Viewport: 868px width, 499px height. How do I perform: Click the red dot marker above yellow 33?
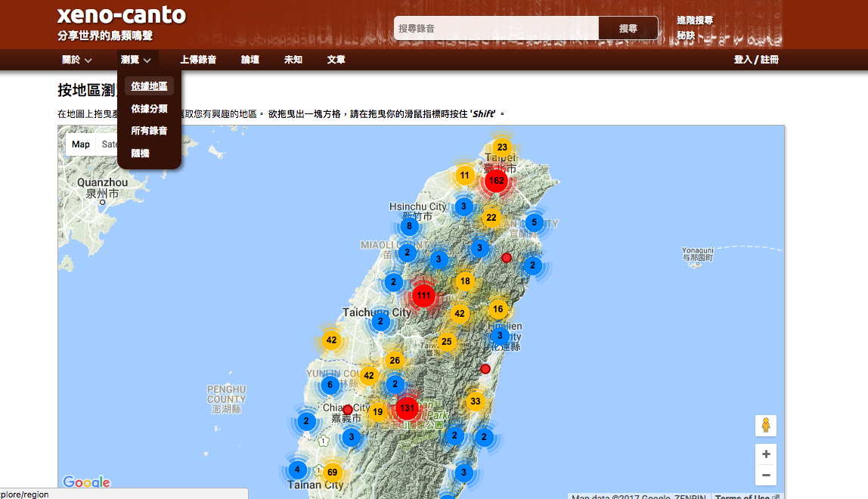485,369
